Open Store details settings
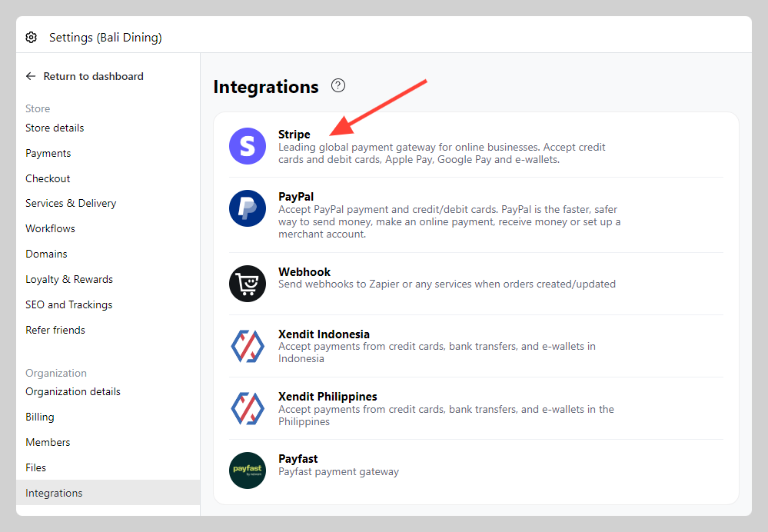768x532 pixels. tap(55, 128)
